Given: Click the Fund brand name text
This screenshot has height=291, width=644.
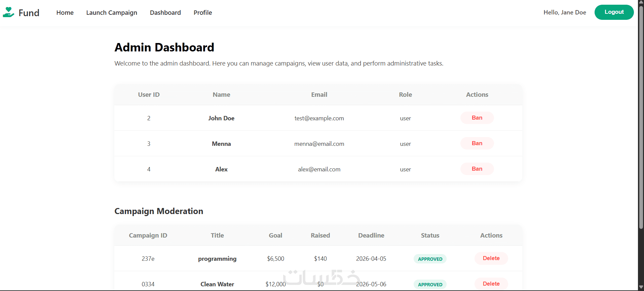Looking at the screenshot, I should 29,13.
